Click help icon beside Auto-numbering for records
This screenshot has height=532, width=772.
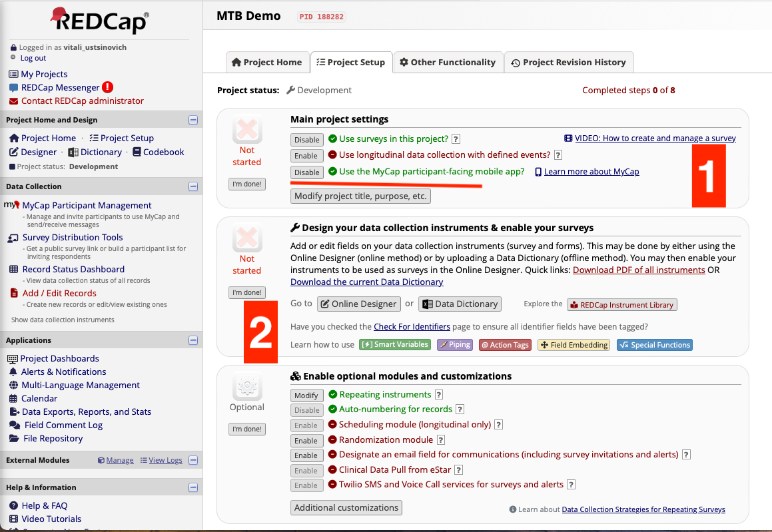click(x=460, y=409)
